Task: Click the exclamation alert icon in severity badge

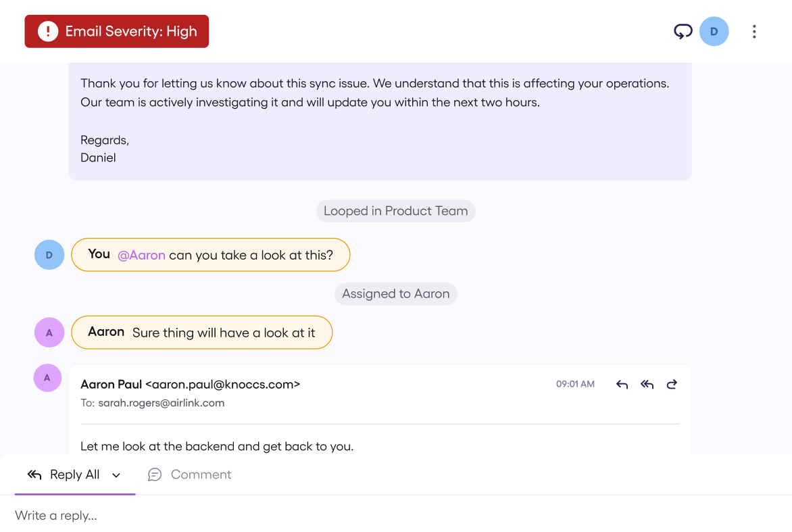Action: (48, 31)
